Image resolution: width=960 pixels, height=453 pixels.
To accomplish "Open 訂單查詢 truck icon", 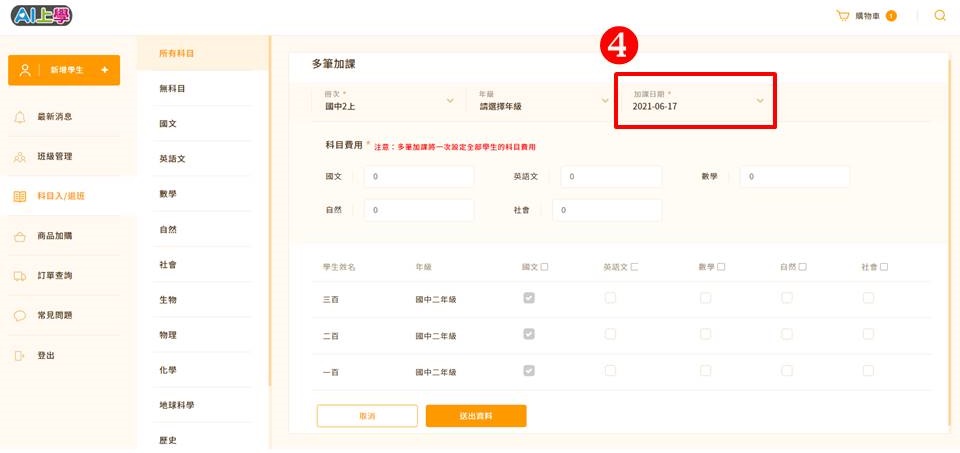I will (20, 276).
